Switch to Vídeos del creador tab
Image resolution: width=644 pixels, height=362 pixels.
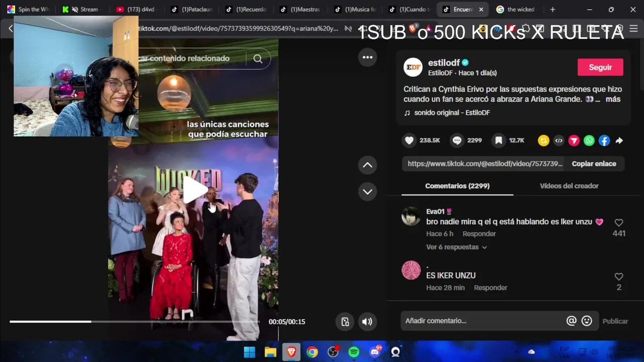[x=569, y=186]
